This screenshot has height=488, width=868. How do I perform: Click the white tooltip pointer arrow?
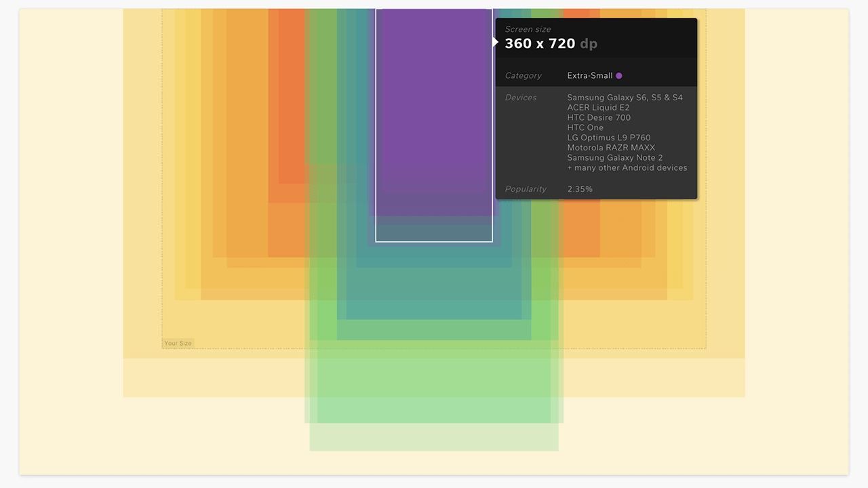(495, 42)
